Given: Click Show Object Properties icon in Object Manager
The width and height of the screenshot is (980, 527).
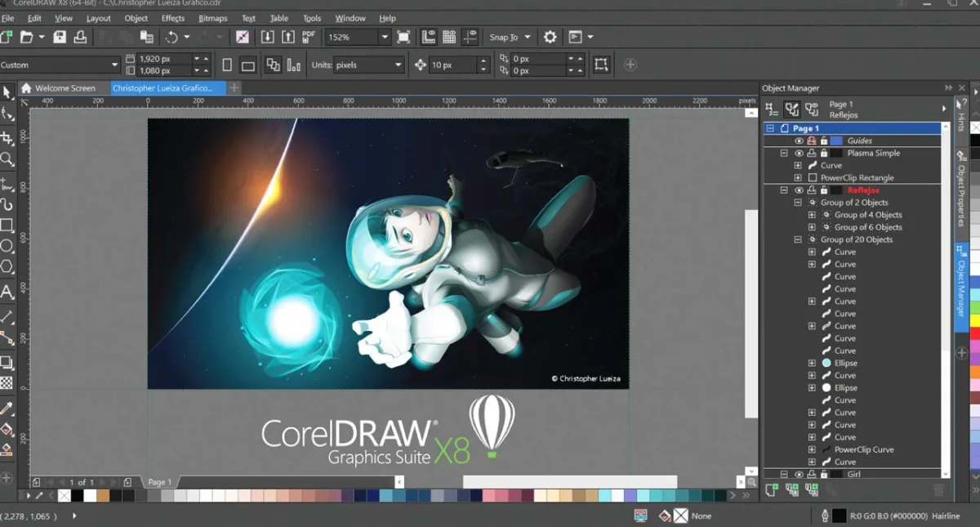Looking at the screenshot, I should (772, 109).
